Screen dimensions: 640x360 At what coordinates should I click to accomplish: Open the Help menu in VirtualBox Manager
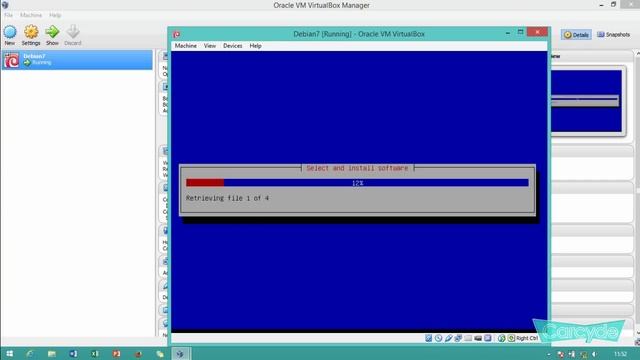click(55, 15)
